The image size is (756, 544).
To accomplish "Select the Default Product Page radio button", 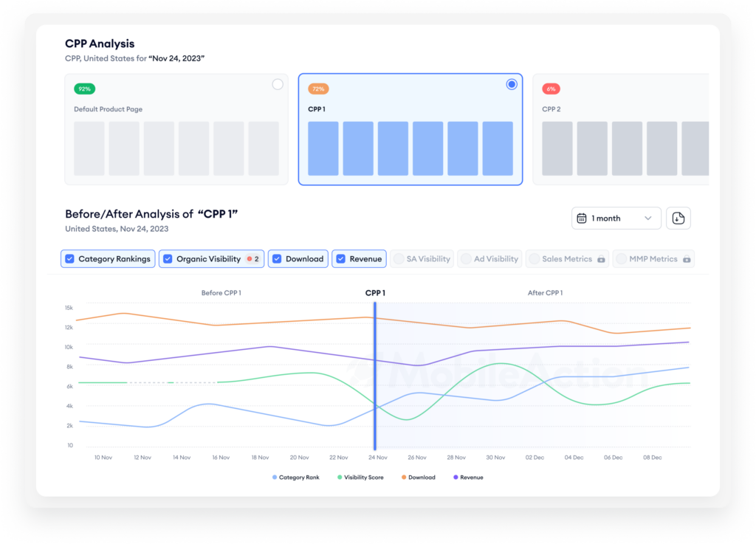I will [x=278, y=84].
